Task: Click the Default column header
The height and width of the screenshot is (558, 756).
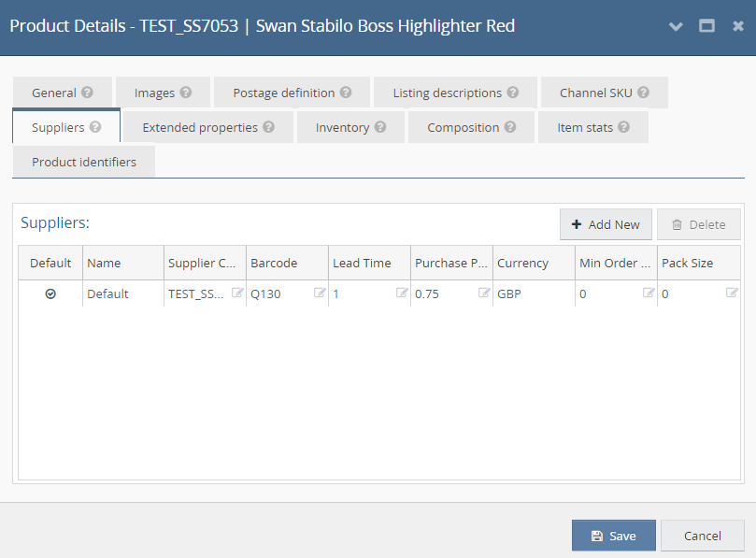Action: pyautogui.click(x=50, y=263)
